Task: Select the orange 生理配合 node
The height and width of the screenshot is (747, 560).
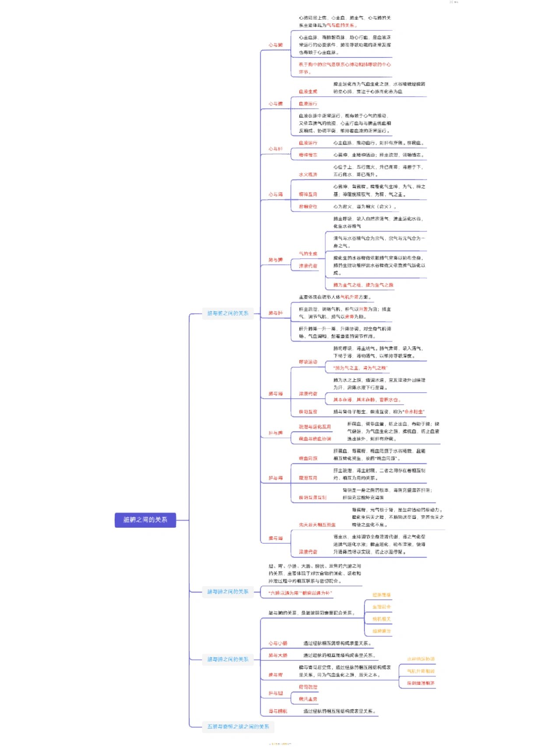Action: pyautogui.click(x=381, y=607)
